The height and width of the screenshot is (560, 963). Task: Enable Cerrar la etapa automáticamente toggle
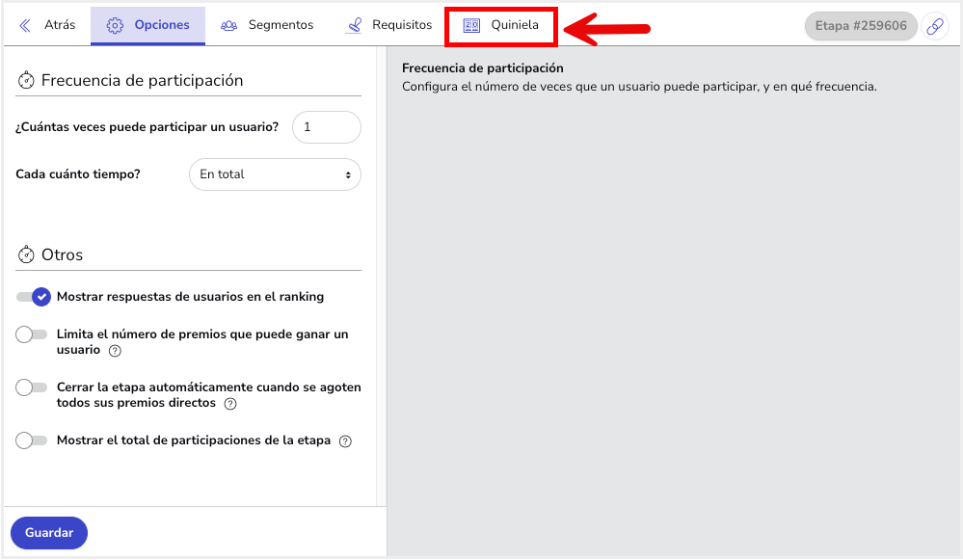click(31, 387)
